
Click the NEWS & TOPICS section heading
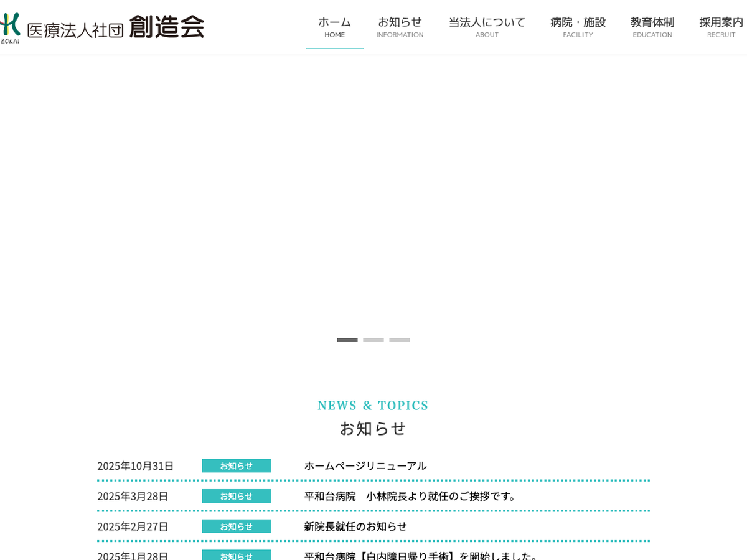[x=374, y=406]
